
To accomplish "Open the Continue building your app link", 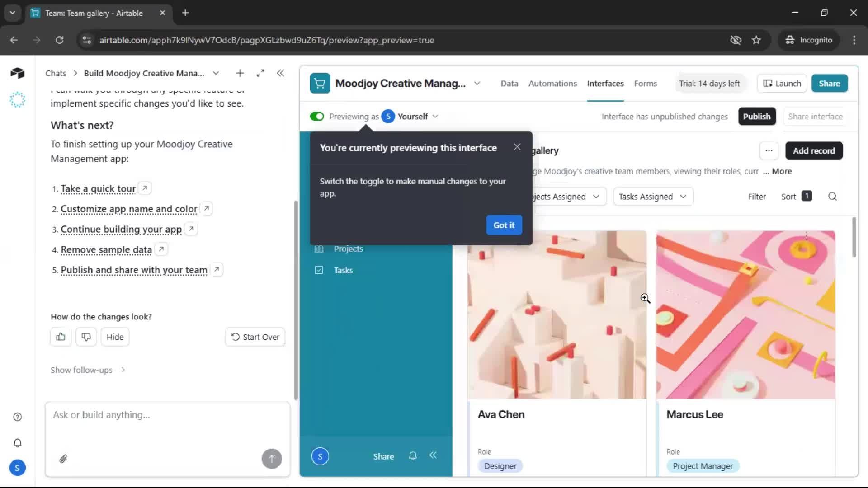I will pos(121,229).
